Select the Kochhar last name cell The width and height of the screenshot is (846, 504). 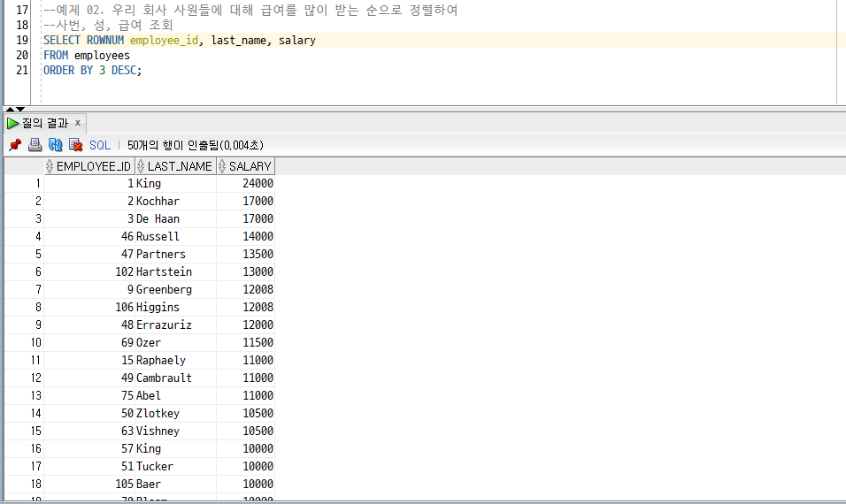pyautogui.click(x=175, y=201)
